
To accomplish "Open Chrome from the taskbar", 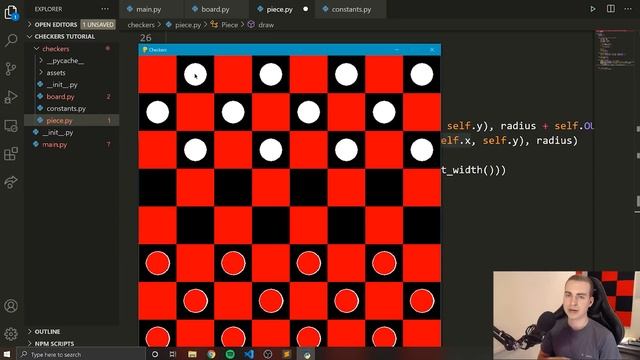I will (x=211, y=354).
